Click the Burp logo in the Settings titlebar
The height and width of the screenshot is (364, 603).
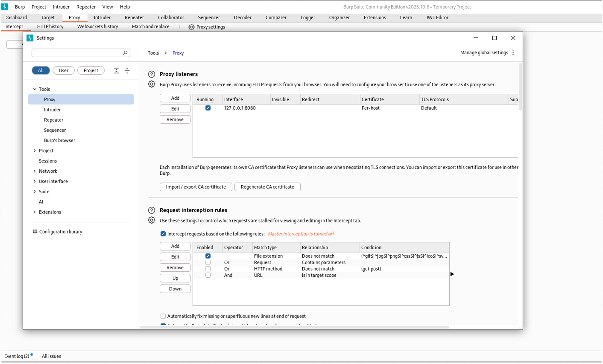pos(30,38)
